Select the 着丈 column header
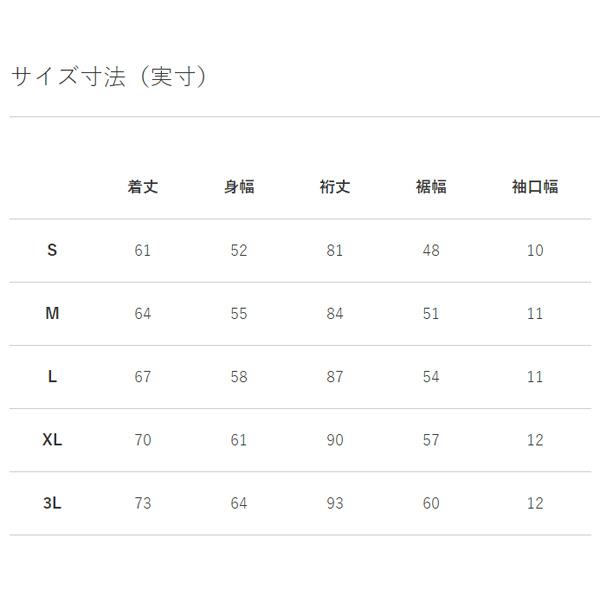The image size is (600, 600). (143, 187)
